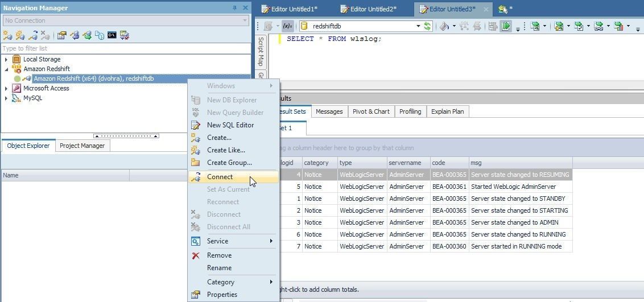This screenshot has width=644, height=302.
Task: Click the BEA-000361 code cell
Action: point(449,187)
